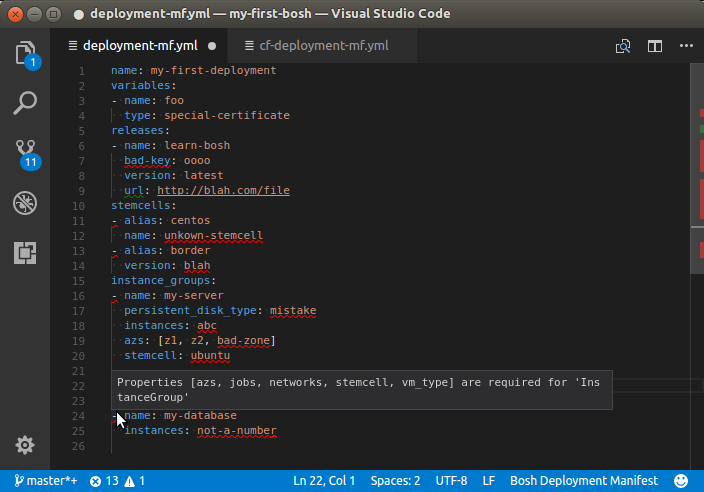Switch to deployment-mf.yml tab
The height and width of the screenshot is (492, 704).
pyautogui.click(x=140, y=46)
